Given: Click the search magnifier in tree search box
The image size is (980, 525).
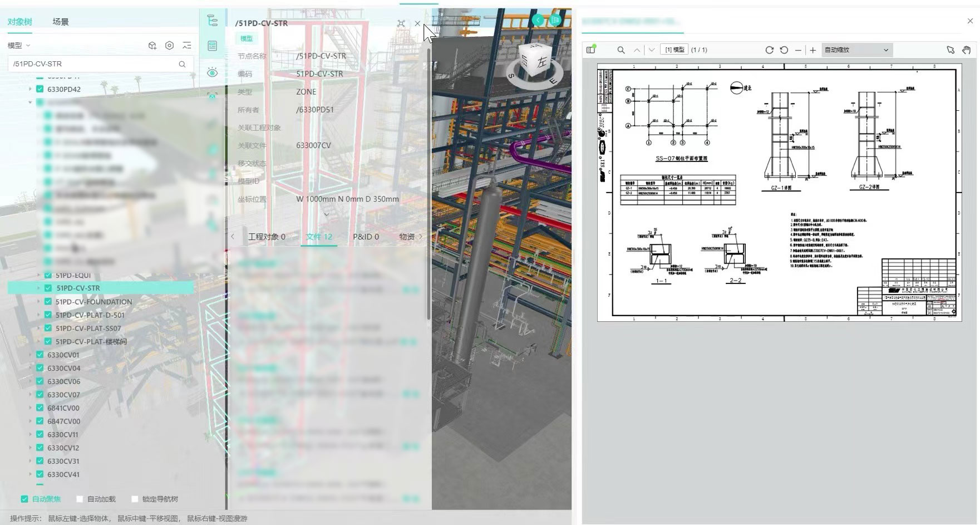Looking at the screenshot, I should 182,64.
